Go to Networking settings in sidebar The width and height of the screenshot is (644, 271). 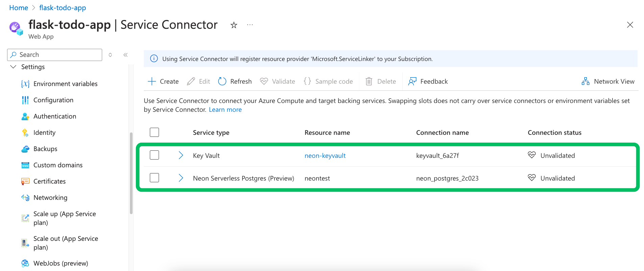click(50, 197)
